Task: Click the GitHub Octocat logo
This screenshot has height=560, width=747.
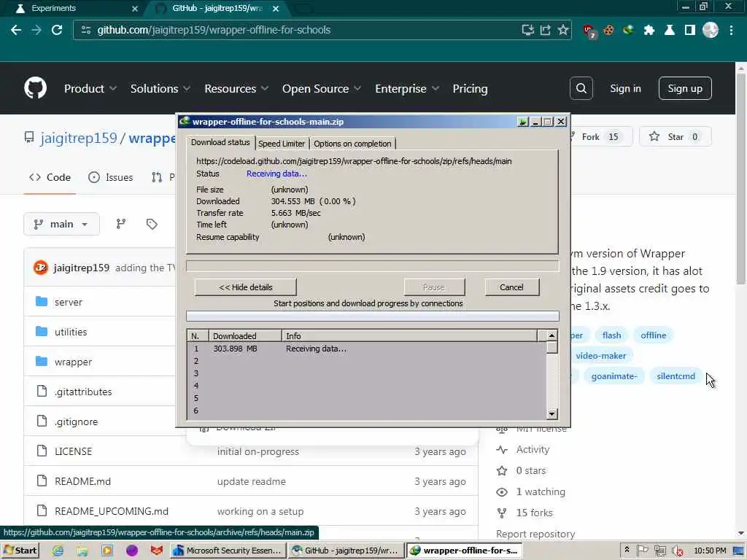Action: [x=35, y=88]
